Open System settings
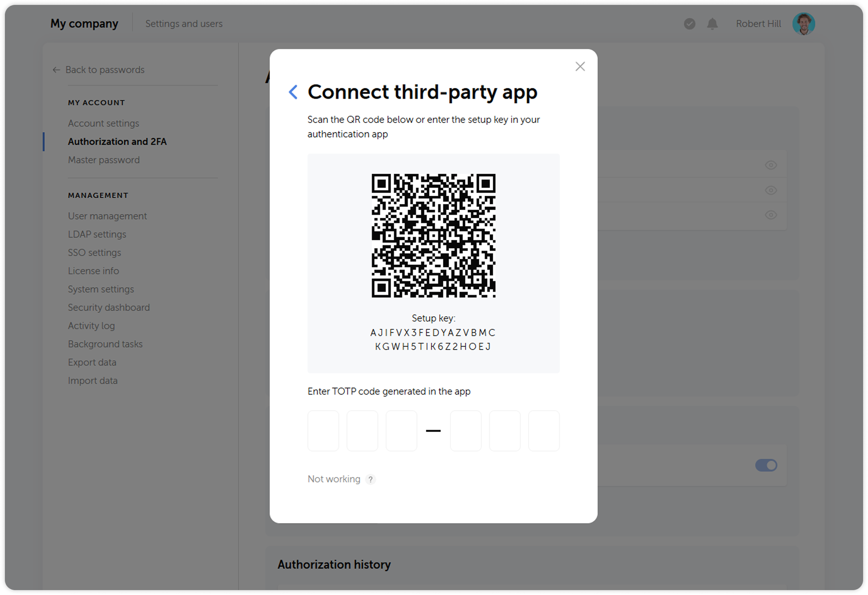868x595 pixels. 101,289
